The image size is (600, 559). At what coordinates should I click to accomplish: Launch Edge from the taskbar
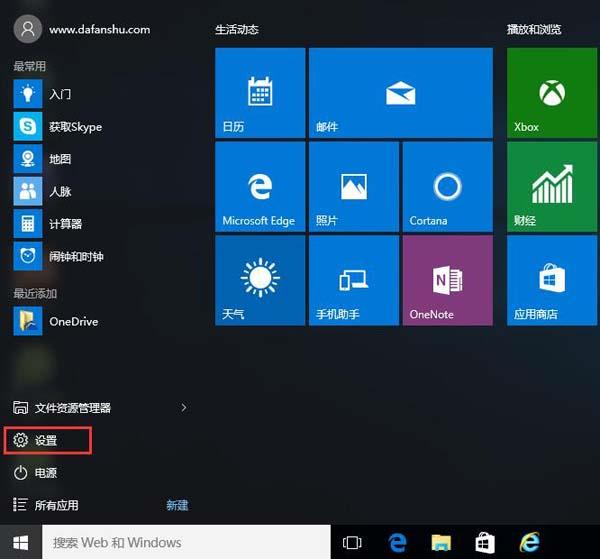pyautogui.click(x=397, y=542)
